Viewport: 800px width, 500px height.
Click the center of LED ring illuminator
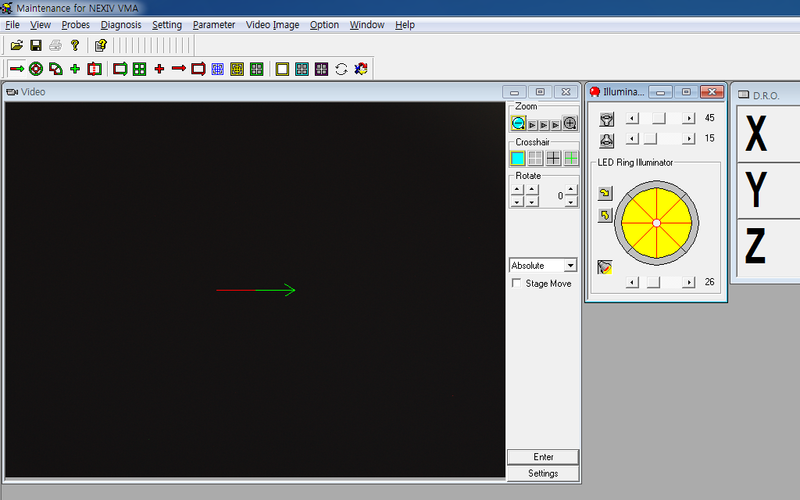(656, 222)
